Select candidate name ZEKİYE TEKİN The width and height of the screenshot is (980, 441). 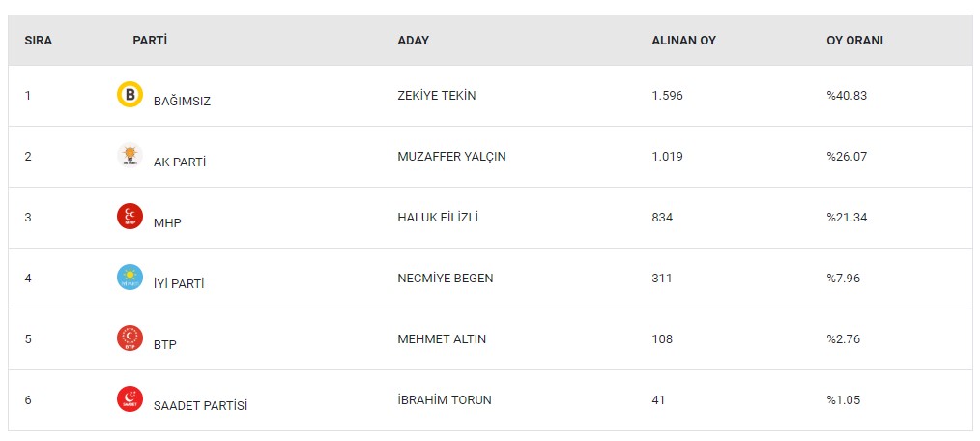click(436, 96)
